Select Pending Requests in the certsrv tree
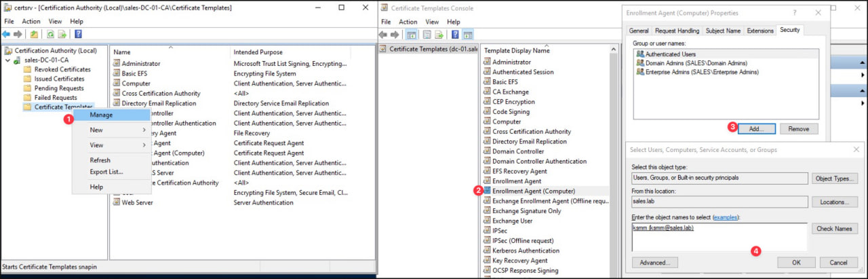The image size is (868, 279). click(x=58, y=88)
